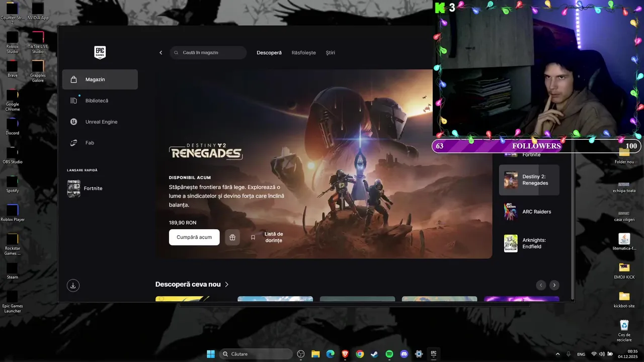
Task: Open Grapples Galore desktop shortcut
Action: (x=38, y=71)
